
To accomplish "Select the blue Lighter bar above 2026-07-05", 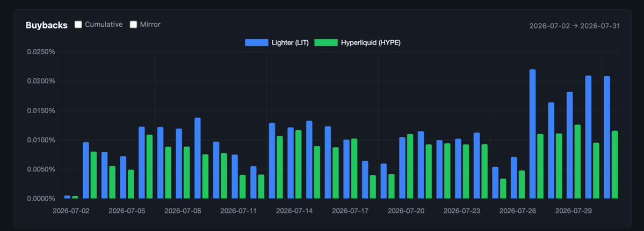I will pyautogui.click(x=123, y=177).
